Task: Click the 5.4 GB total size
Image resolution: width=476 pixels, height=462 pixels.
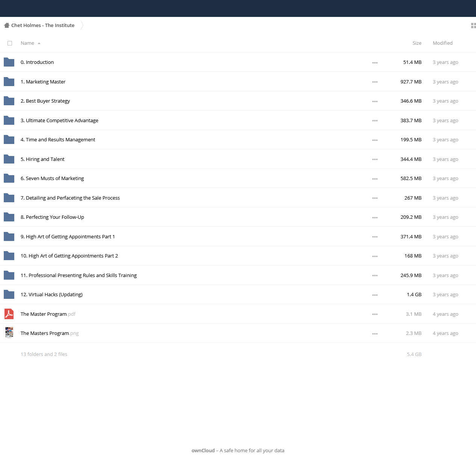Action: (x=414, y=354)
